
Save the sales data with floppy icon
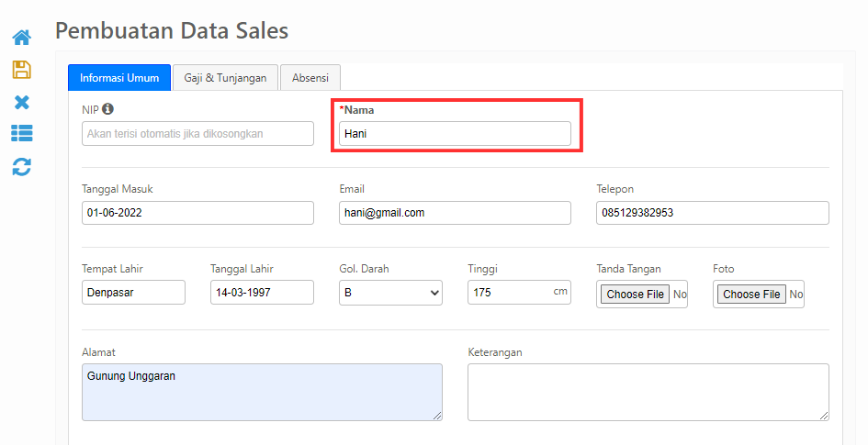(22, 70)
